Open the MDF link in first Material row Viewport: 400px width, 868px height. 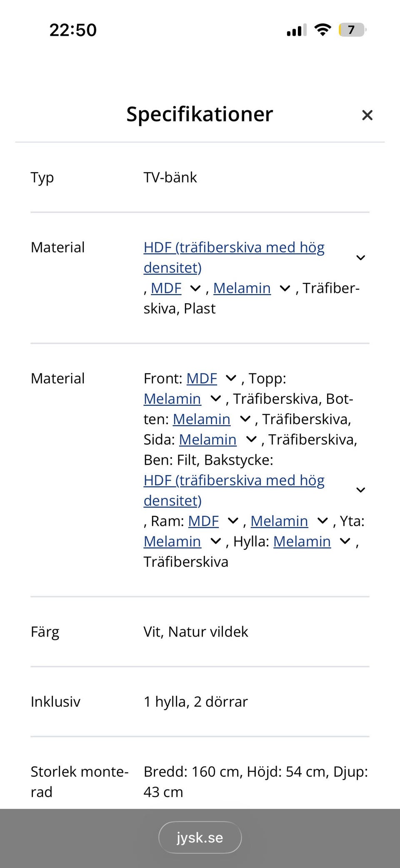click(x=166, y=288)
